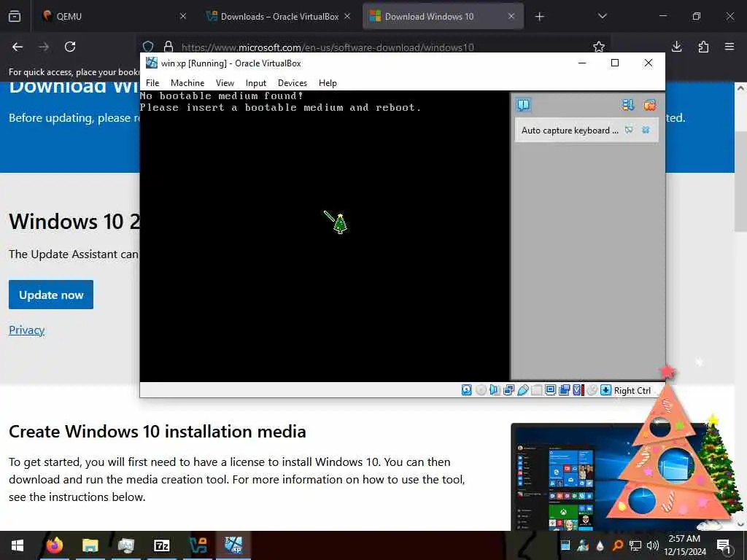Click the mouse integration indicator in status bar
Screen dimensions: 747x560
tap(592, 391)
